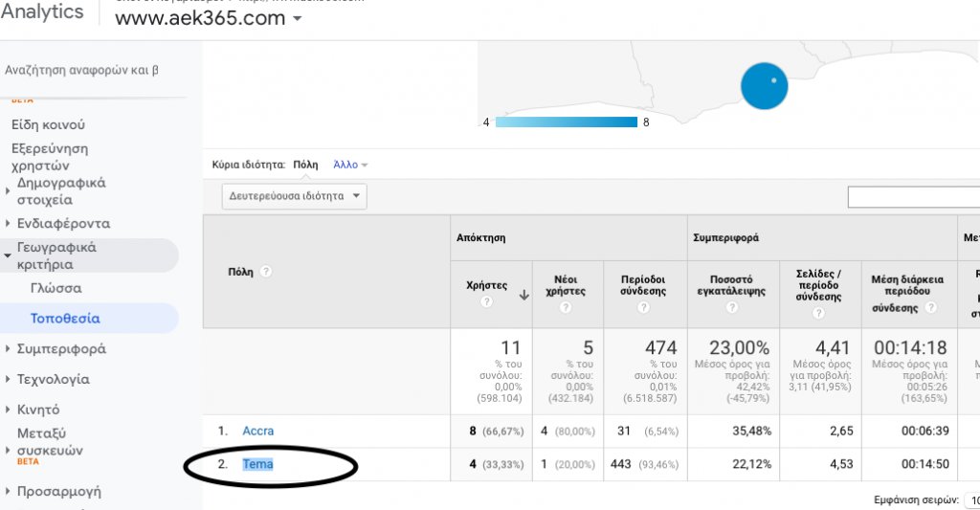The image size is (980, 510).
Task: Select Γλώσσα in the sidebar
Action: (56, 288)
